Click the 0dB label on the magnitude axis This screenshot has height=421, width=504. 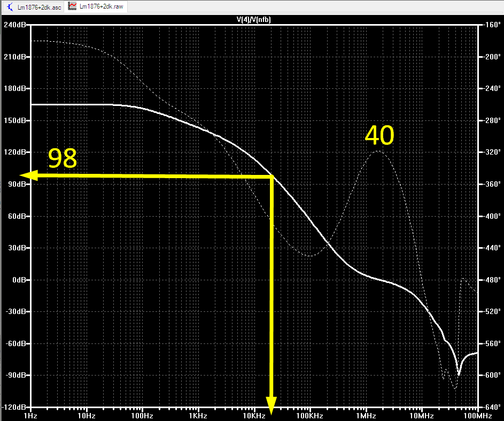(19, 280)
